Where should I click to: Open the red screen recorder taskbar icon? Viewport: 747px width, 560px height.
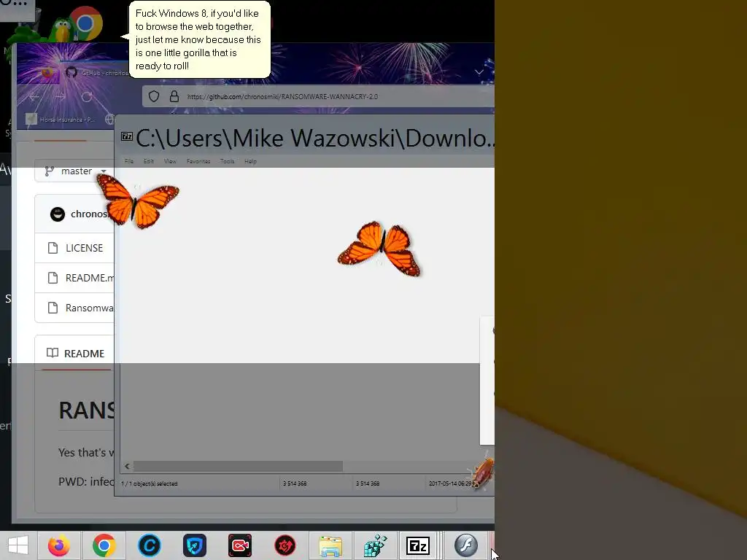point(239,545)
